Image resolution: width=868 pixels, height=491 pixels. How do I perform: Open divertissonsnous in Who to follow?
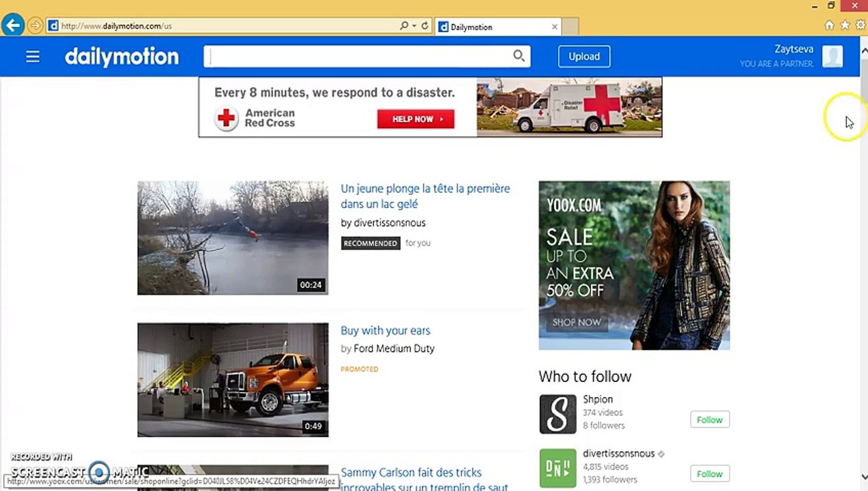[618, 453]
